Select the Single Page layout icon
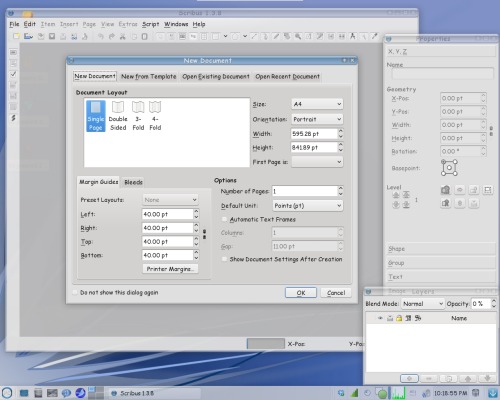Image resolution: width=500 pixels, height=400 pixels. coord(96,116)
